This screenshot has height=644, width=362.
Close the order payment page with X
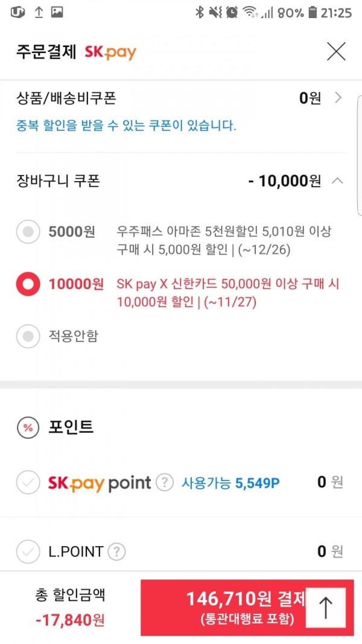336,52
